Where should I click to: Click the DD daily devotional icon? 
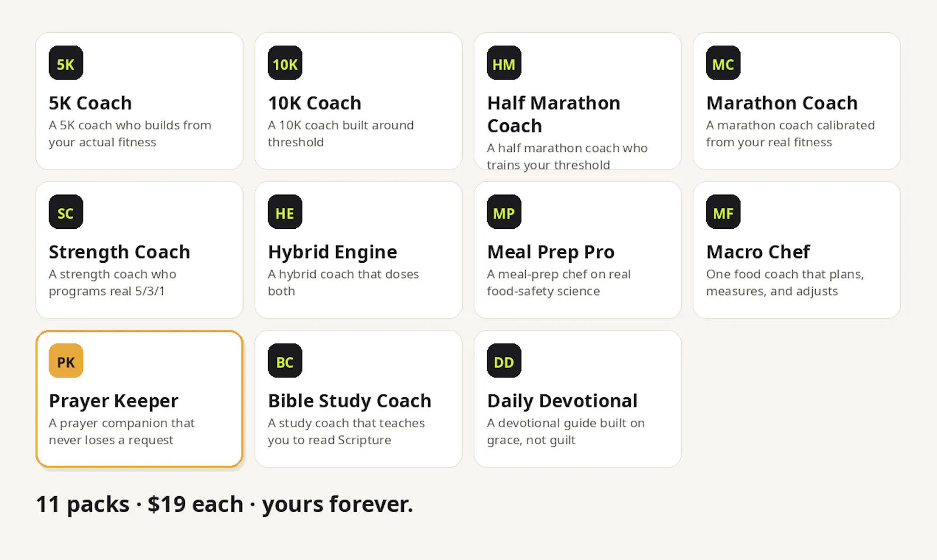(x=504, y=360)
